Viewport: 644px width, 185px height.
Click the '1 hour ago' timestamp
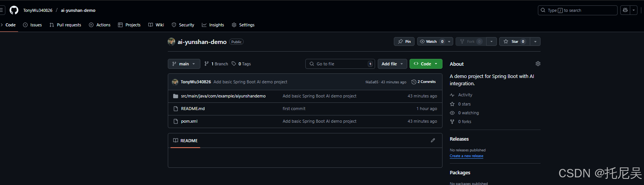click(x=427, y=109)
